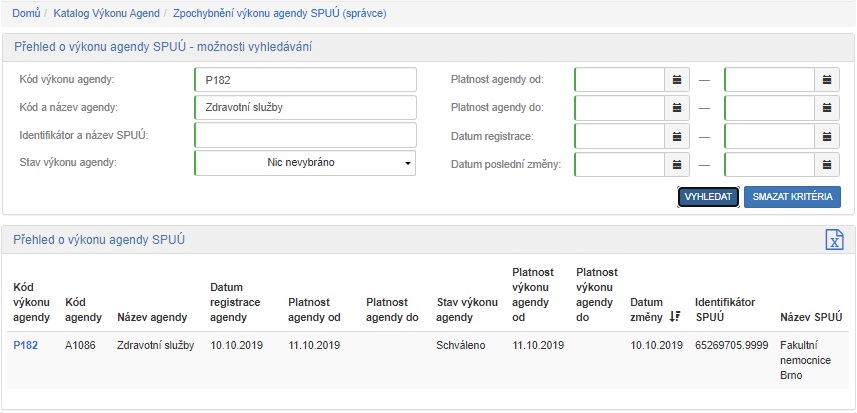The image size is (857, 413).
Task: Open calendar for second Datum registrace field
Action: pyautogui.click(x=827, y=135)
